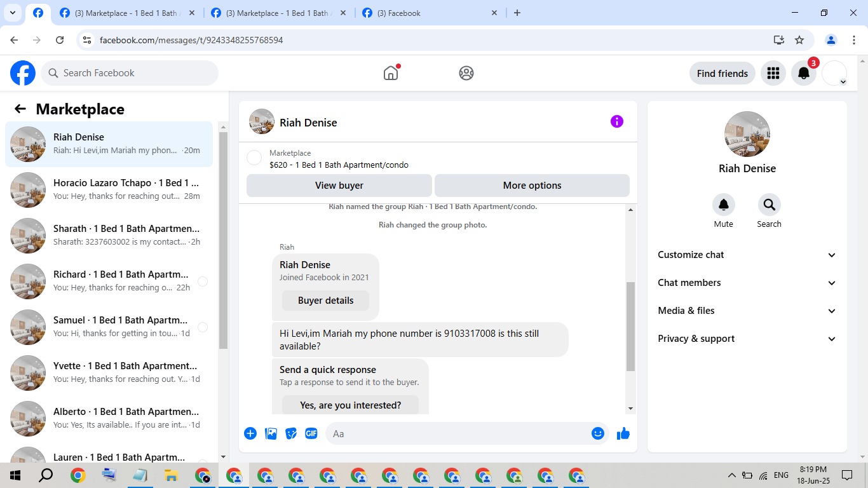Open the taskbar clock showing 8:19 PM
This screenshot has height=488, width=868.
click(x=813, y=475)
